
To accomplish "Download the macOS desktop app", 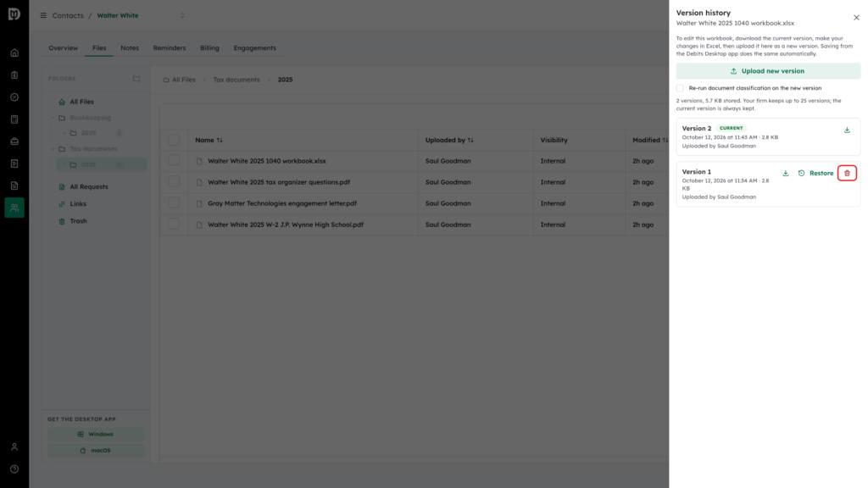I will tap(95, 451).
